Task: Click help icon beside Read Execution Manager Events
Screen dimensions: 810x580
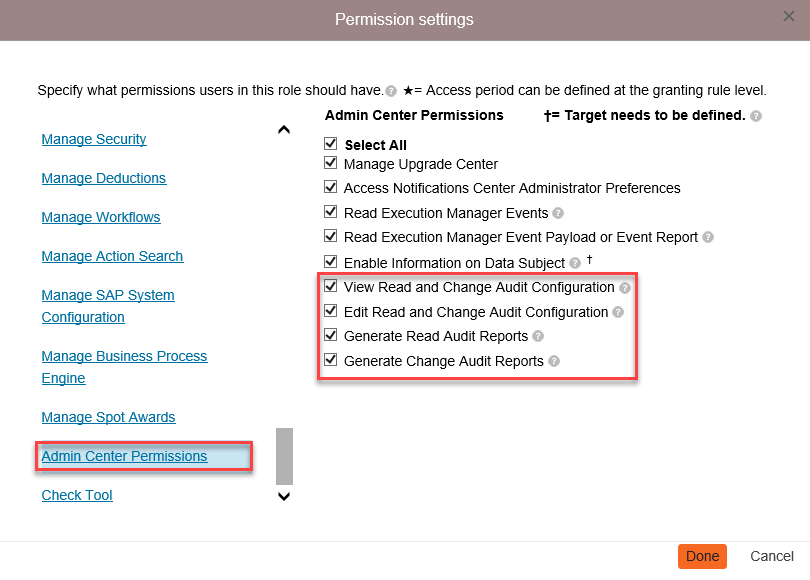Action: point(558,213)
